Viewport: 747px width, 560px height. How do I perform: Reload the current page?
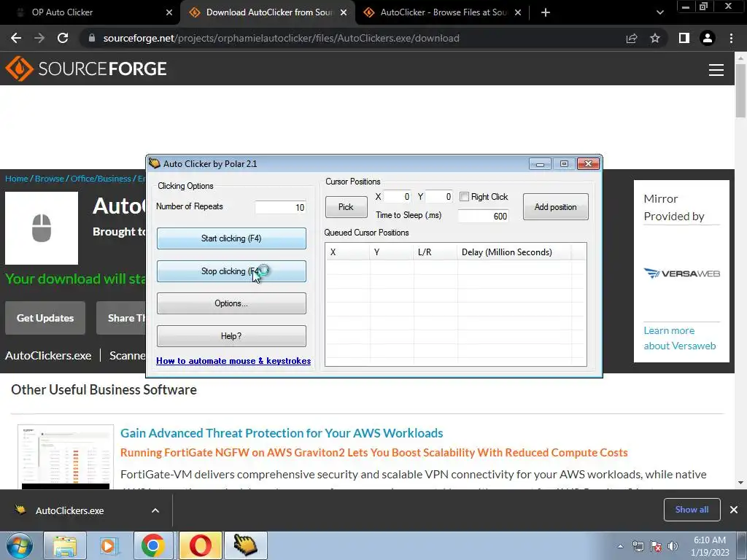coord(63,38)
